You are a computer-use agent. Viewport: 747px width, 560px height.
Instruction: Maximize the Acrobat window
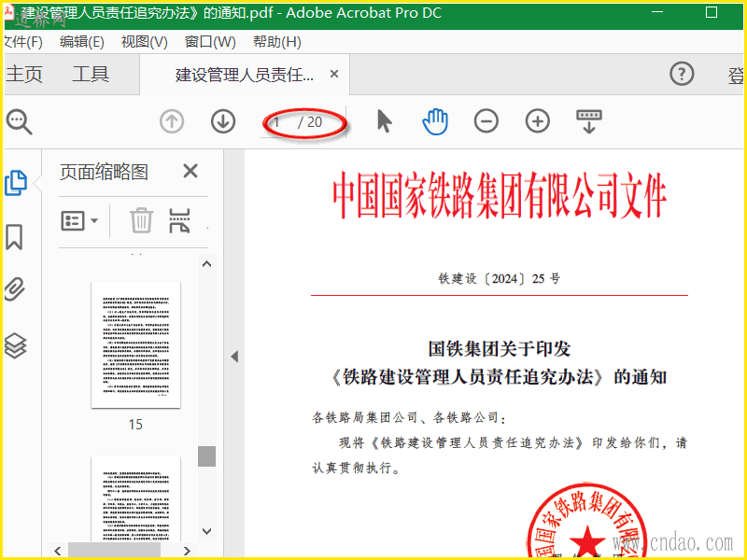712,12
